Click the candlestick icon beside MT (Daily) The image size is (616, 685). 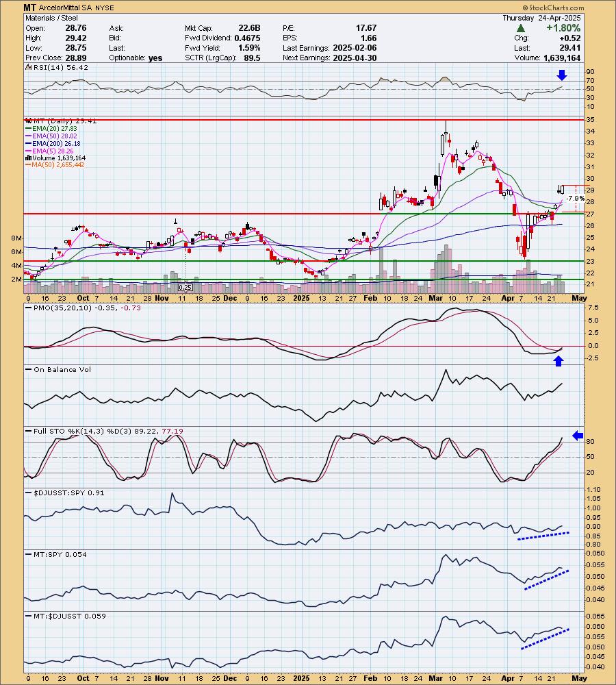(28, 121)
